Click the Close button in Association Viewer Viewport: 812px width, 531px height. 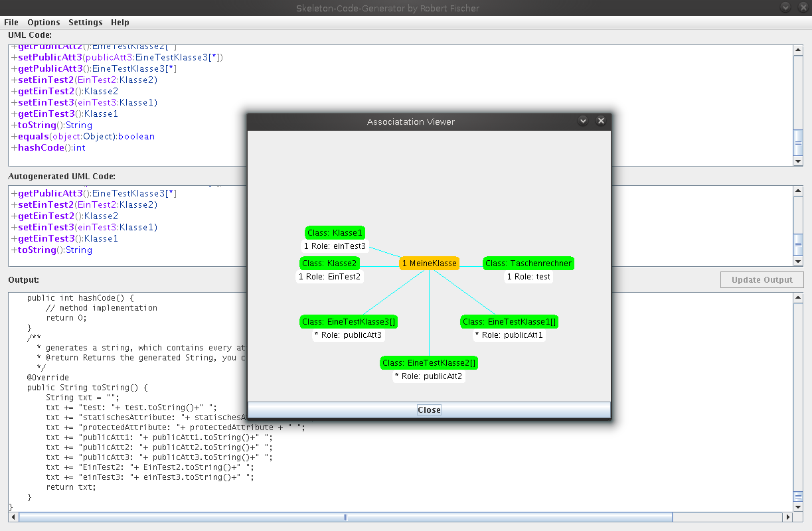point(429,410)
